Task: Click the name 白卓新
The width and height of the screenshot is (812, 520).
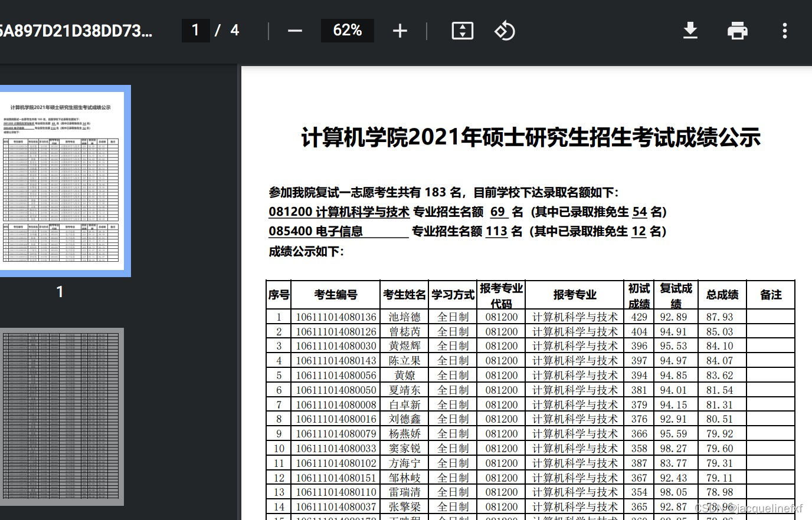Action: pyautogui.click(x=405, y=405)
